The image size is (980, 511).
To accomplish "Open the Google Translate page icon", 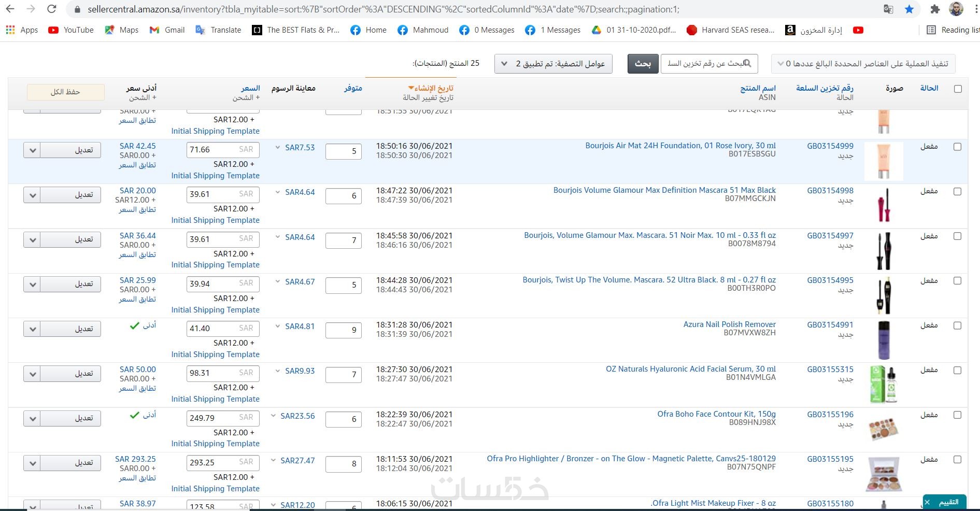I will tap(888, 9).
